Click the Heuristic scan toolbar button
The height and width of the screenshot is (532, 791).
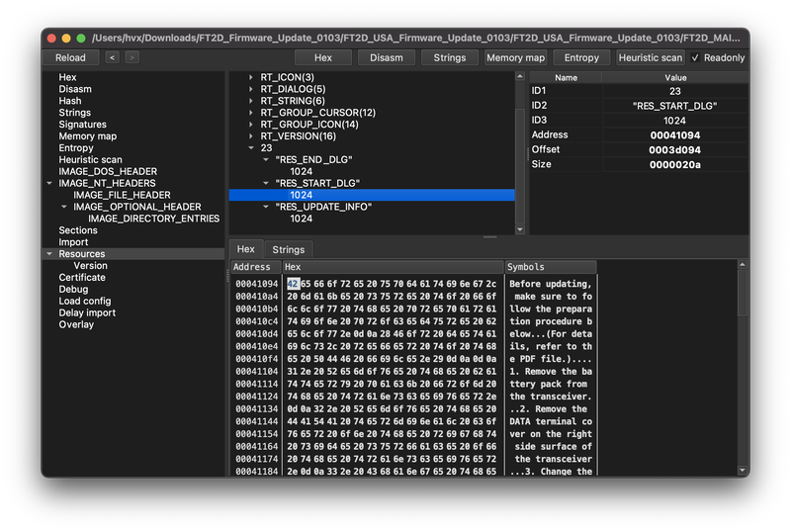pyautogui.click(x=650, y=57)
